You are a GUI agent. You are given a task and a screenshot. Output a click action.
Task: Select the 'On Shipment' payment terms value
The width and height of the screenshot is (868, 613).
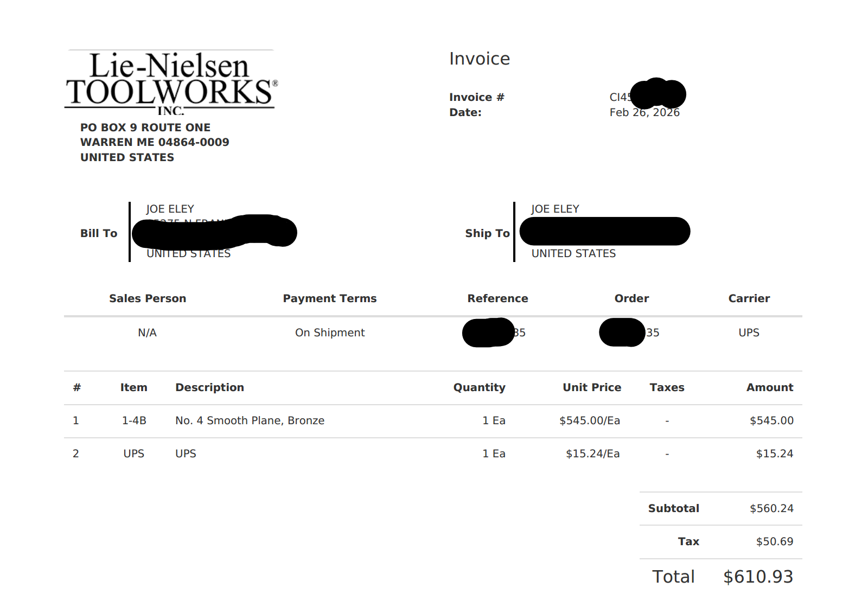[x=330, y=333]
